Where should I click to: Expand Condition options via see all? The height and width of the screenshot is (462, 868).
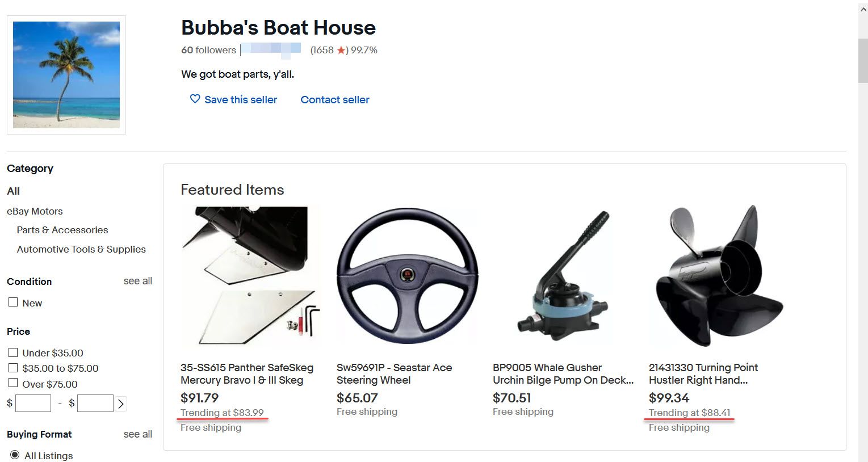coord(137,281)
